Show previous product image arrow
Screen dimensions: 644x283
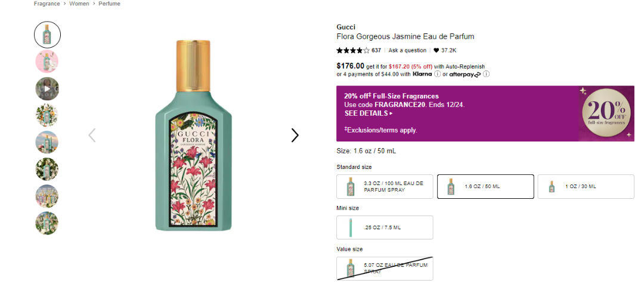(x=92, y=136)
